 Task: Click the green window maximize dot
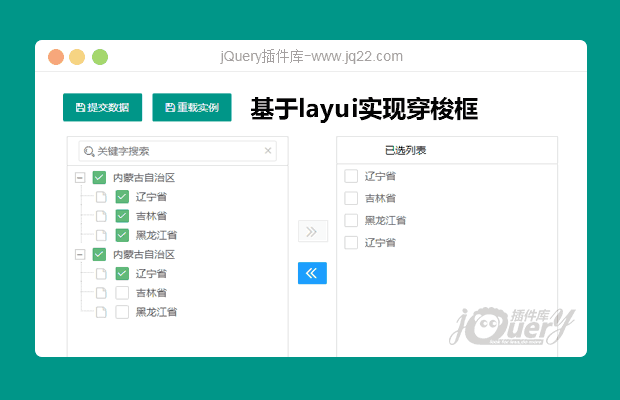point(100,57)
